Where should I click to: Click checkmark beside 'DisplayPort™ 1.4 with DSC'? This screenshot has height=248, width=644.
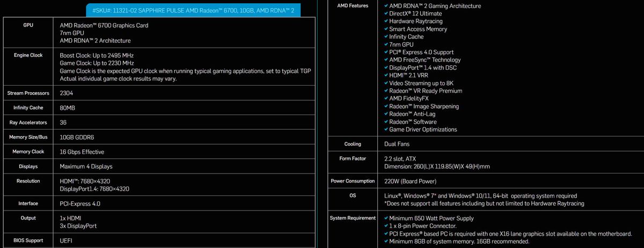386,67
